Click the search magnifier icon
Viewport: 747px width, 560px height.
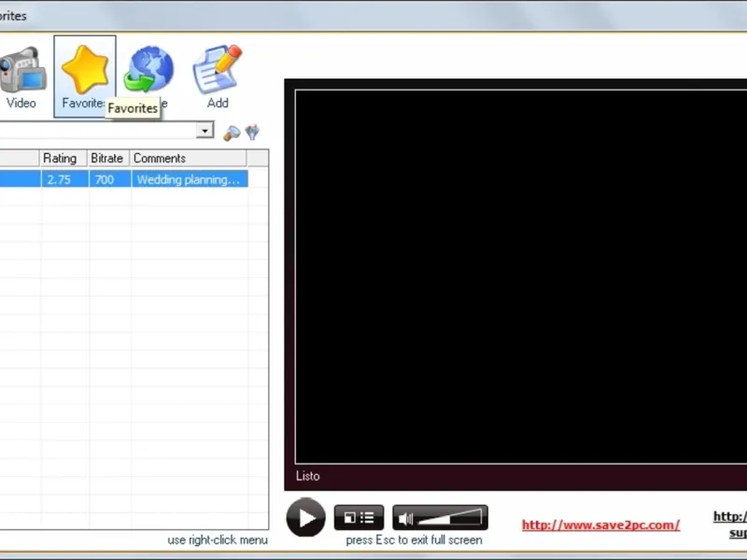pos(232,133)
